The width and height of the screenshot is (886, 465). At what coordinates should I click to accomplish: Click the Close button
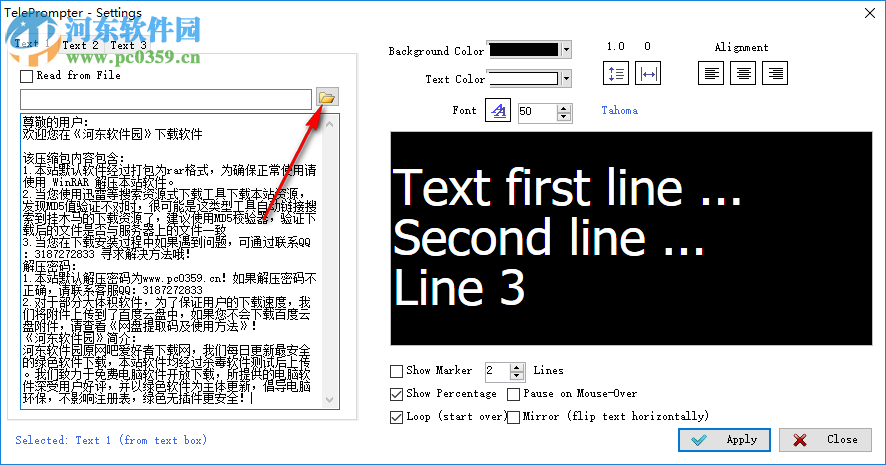point(826,440)
